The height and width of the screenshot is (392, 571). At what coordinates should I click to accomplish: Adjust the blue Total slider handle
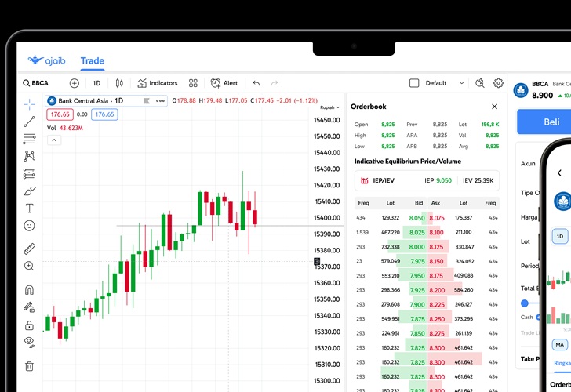coord(525,303)
